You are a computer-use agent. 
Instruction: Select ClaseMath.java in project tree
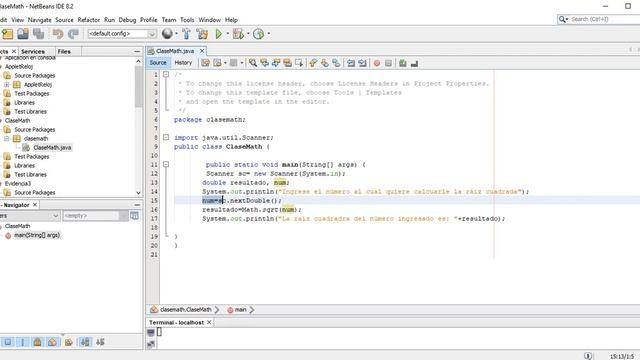pos(52,147)
